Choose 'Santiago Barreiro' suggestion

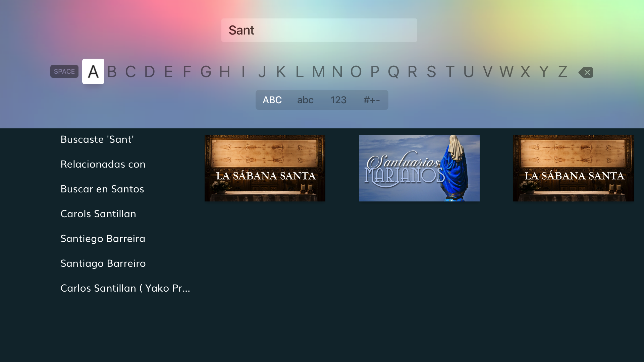click(x=103, y=263)
